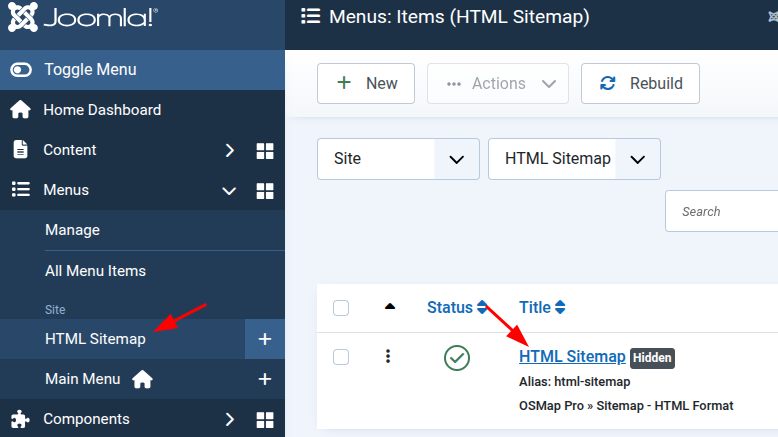Image resolution: width=778 pixels, height=437 pixels.
Task: Expand the Components menu chevron
Action: 229,420
